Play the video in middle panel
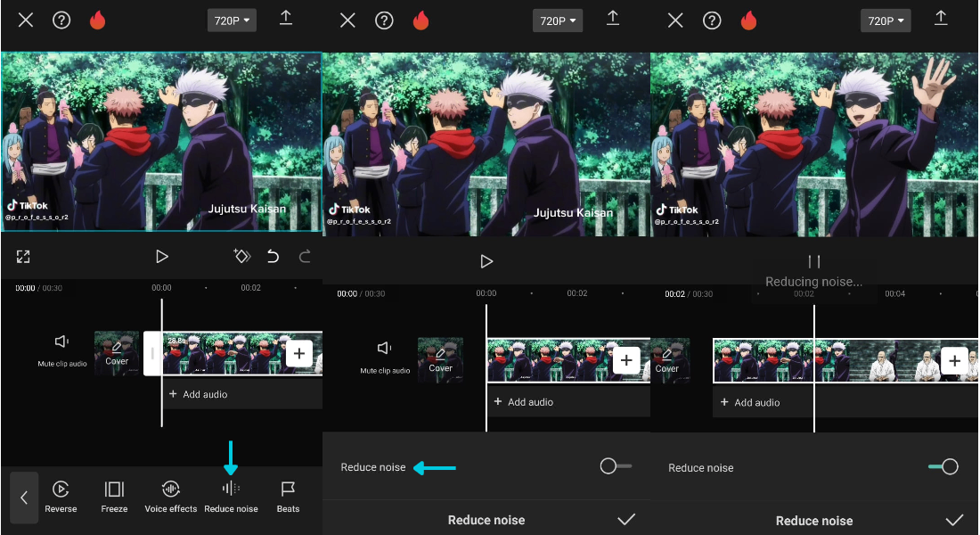The image size is (980, 535). pyautogui.click(x=486, y=261)
